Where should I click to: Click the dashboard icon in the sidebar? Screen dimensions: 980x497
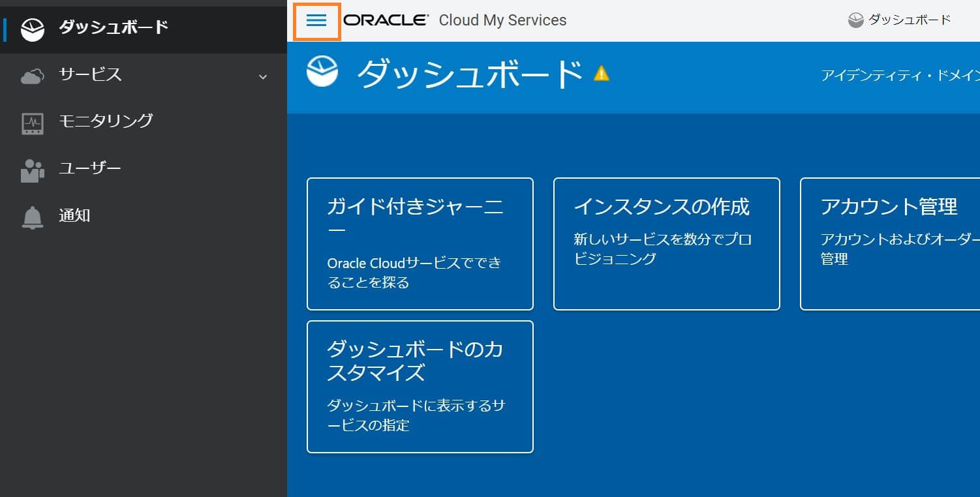[33, 29]
